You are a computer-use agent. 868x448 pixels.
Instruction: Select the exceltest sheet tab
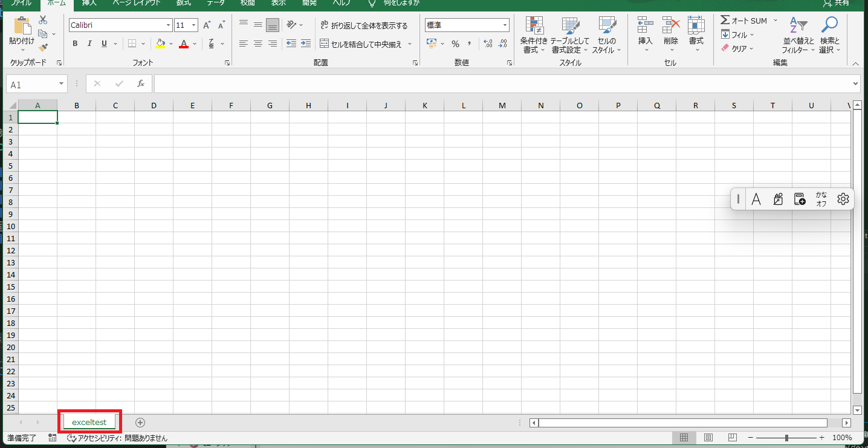(89, 422)
